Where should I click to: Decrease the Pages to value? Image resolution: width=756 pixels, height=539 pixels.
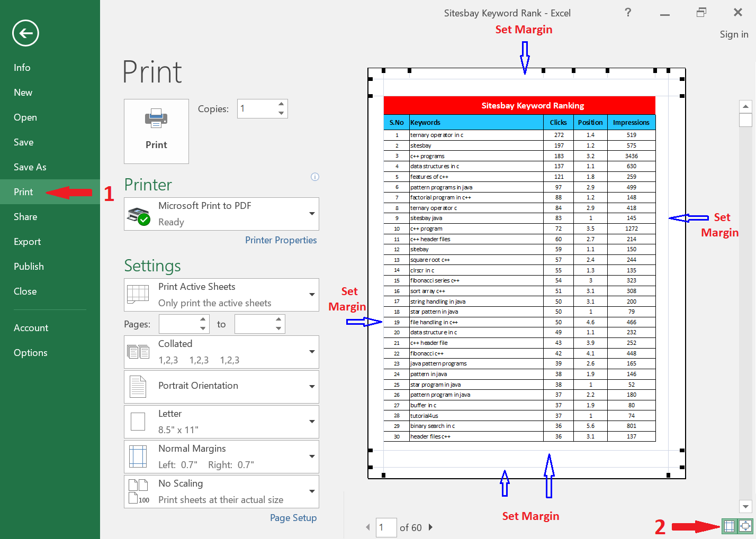tap(278, 328)
